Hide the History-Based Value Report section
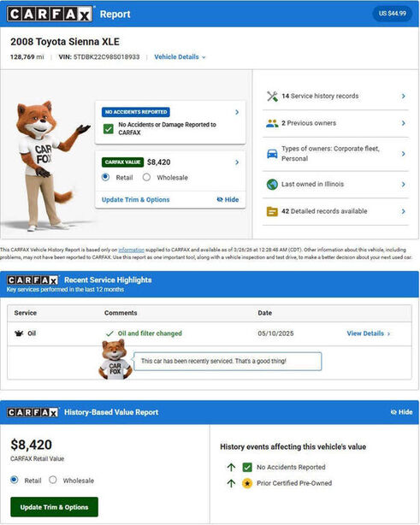Screen dimensions: 420x525 click(401, 412)
